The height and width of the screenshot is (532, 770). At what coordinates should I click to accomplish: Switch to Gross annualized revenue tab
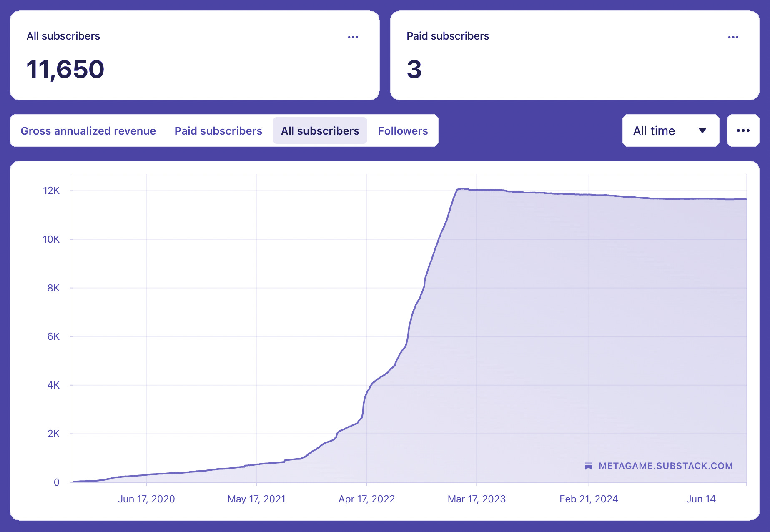coord(88,131)
